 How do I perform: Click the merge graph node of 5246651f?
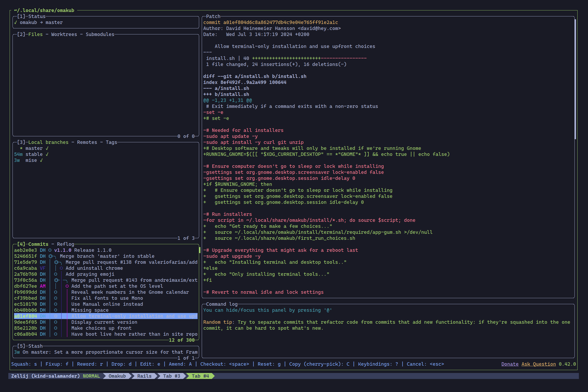click(51, 256)
